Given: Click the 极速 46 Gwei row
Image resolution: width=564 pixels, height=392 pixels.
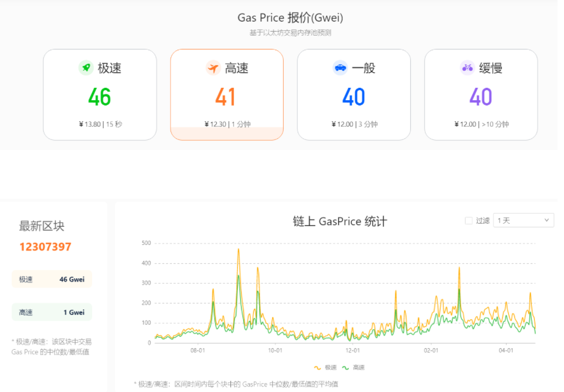Looking at the screenshot, I should click(52, 279).
